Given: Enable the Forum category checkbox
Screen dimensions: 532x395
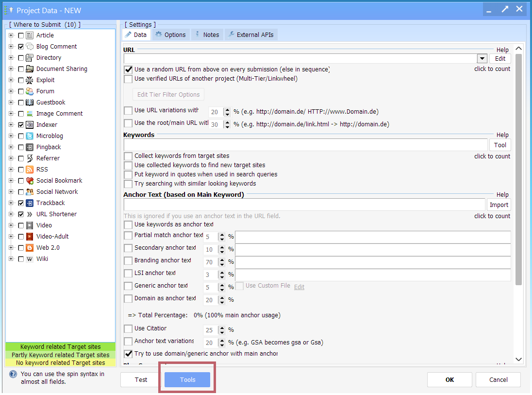Looking at the screenshot, I should click(21, 91).
